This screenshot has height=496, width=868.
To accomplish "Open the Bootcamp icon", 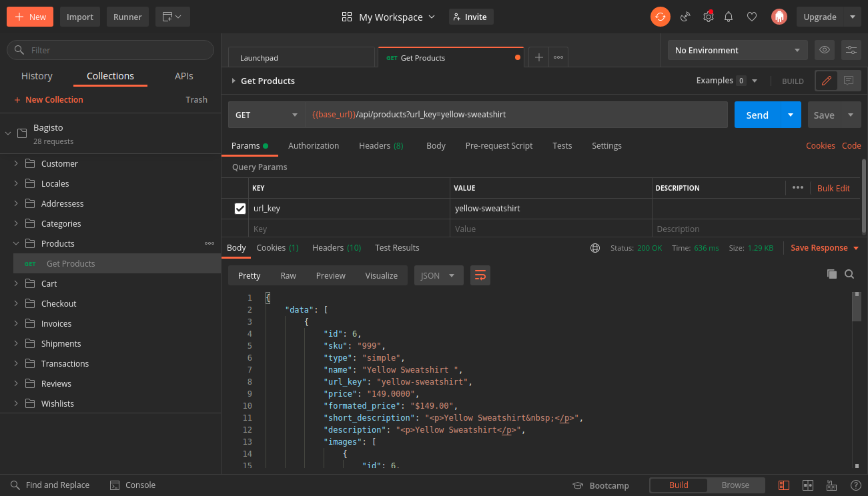I will [x=578, y=485].
